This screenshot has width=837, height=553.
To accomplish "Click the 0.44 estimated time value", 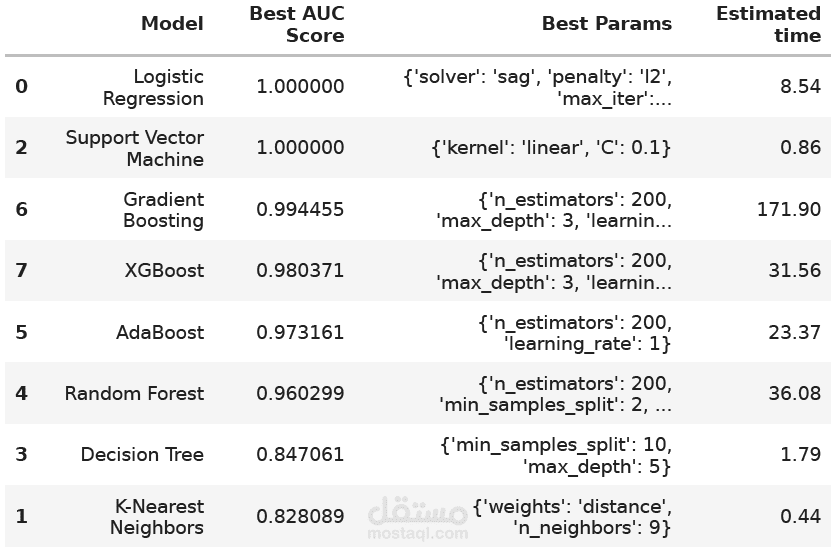I will pyautogui.click(x=800, y=516).
